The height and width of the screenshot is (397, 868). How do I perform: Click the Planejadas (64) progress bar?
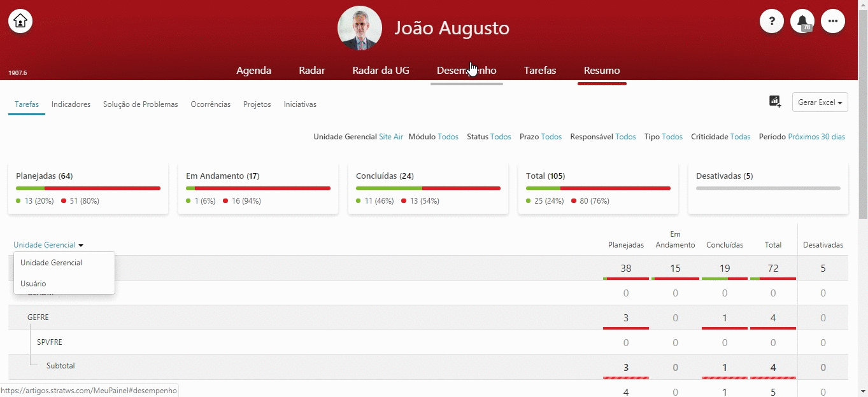coord(88,188)
